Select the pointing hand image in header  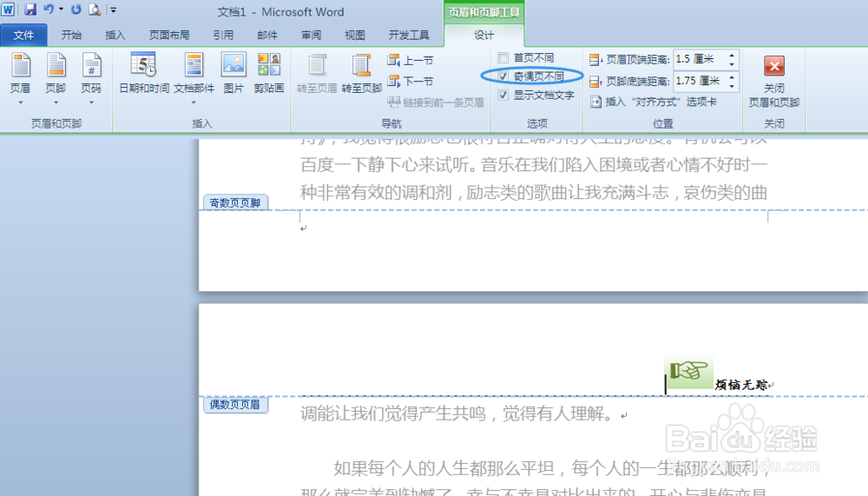[x=688, y=372]
